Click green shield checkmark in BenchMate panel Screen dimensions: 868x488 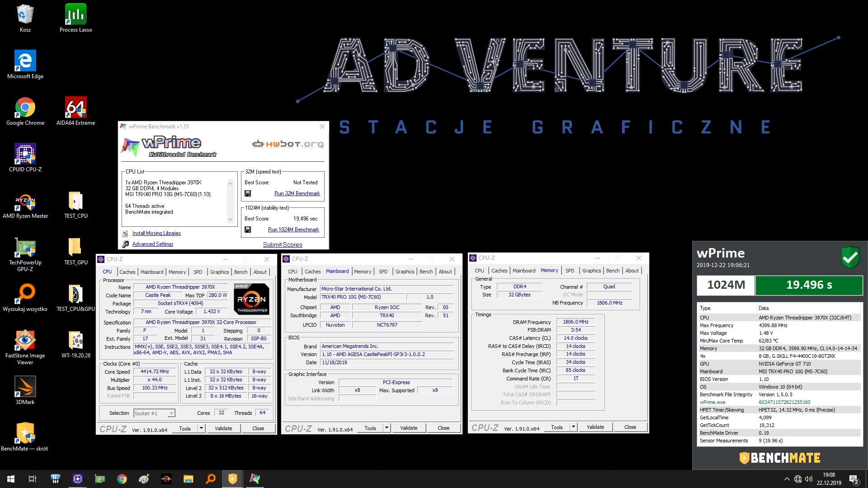[x=850, y=258]
